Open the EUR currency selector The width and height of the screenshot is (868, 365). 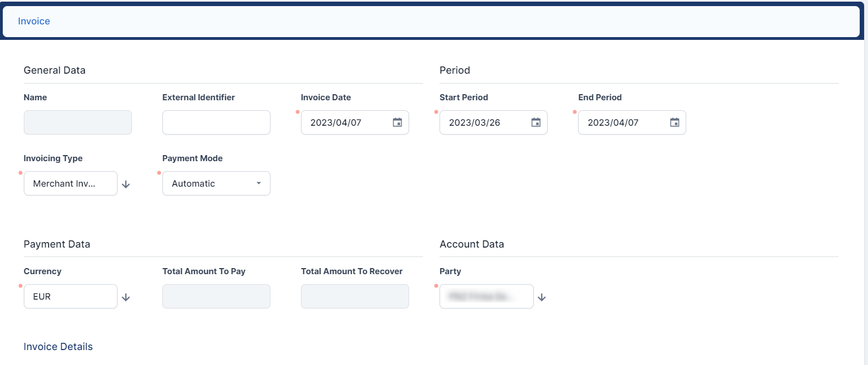(x=70, y=296)
